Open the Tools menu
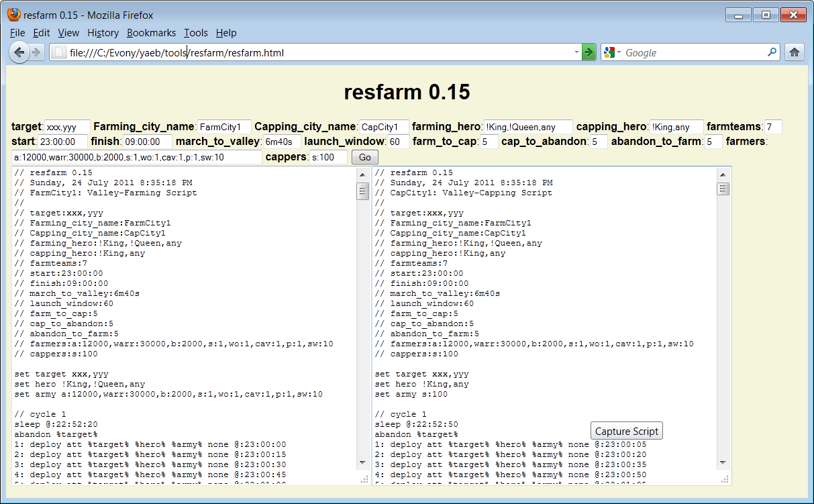The image size is (814, 504). pyautogui.click(x=195, y=33)
